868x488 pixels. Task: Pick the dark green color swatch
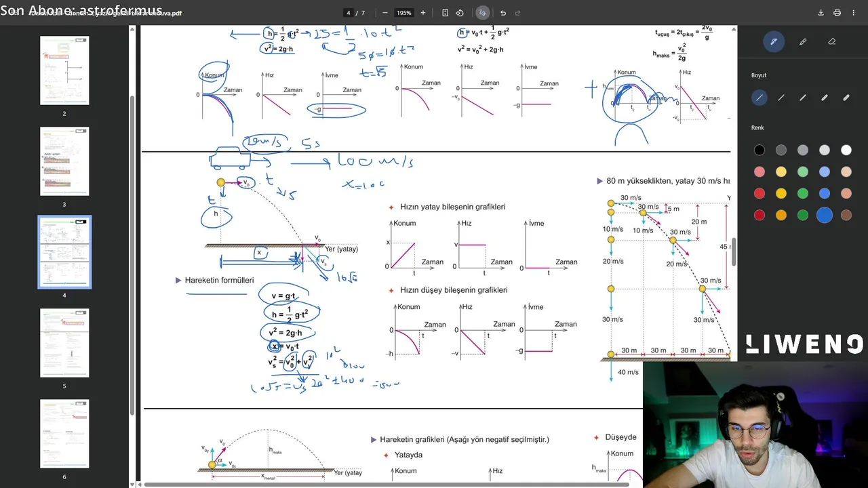click(803, 216)
